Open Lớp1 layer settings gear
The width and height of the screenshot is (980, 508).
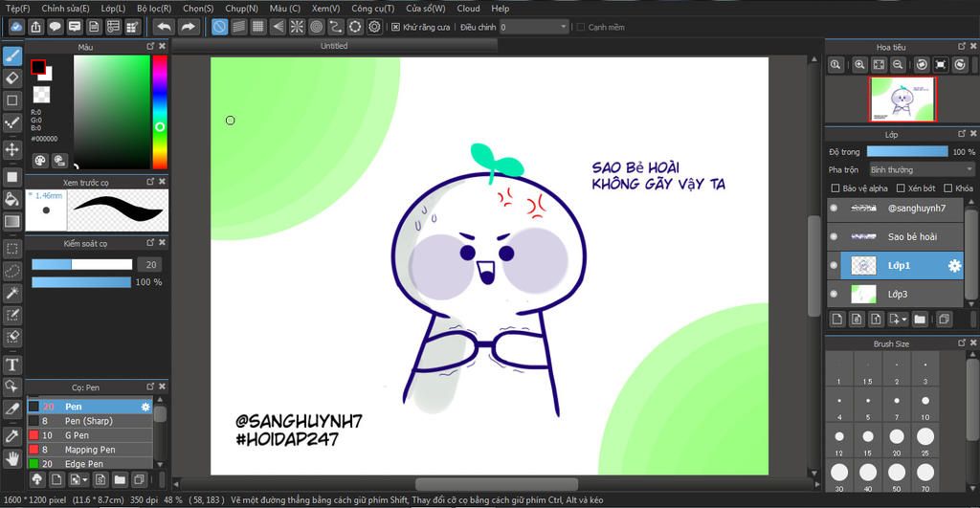[x=954, y=266]
